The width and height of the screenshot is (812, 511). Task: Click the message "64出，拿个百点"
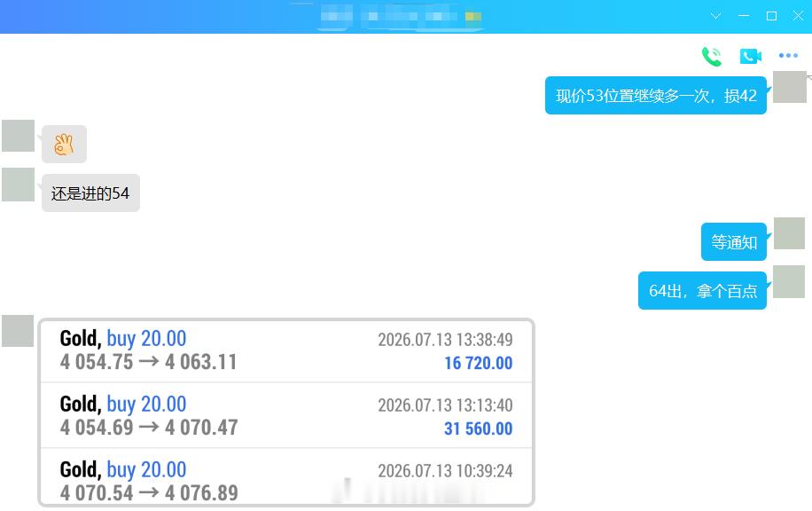pos(702,290)
